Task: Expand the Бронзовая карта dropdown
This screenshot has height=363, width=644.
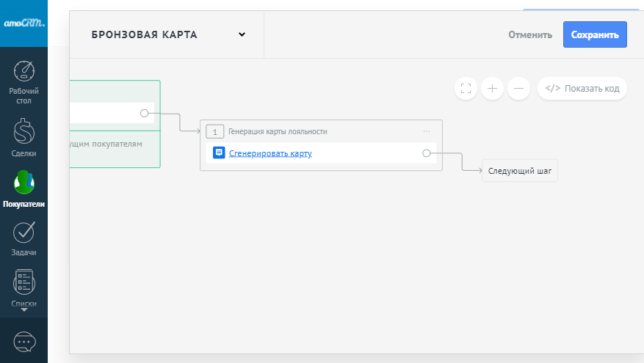Action: coord(242,34)
